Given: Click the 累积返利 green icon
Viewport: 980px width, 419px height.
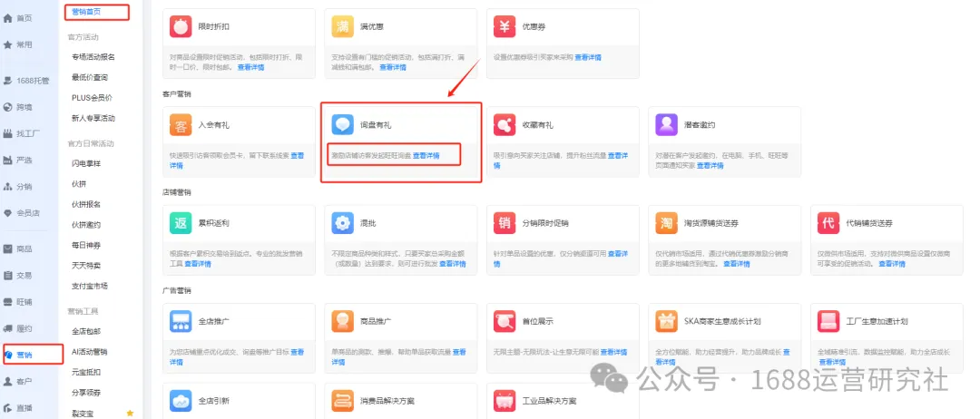Looking at the screenshot, I should pyautogui.click(x=181, y=223).
